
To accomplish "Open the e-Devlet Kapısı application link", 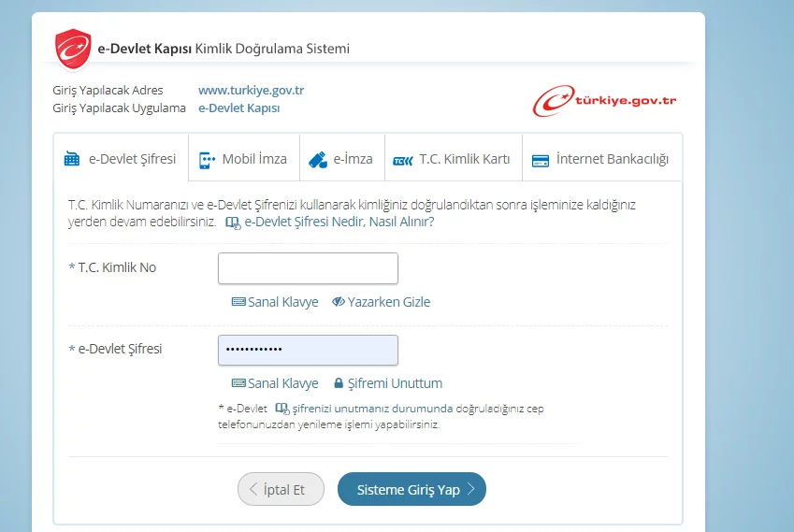I will coord(239,108).
